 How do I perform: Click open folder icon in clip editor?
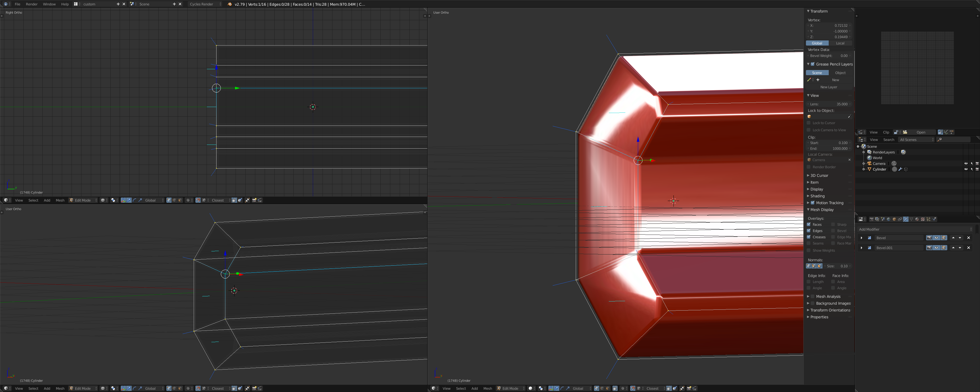click(x=905, y=132)
